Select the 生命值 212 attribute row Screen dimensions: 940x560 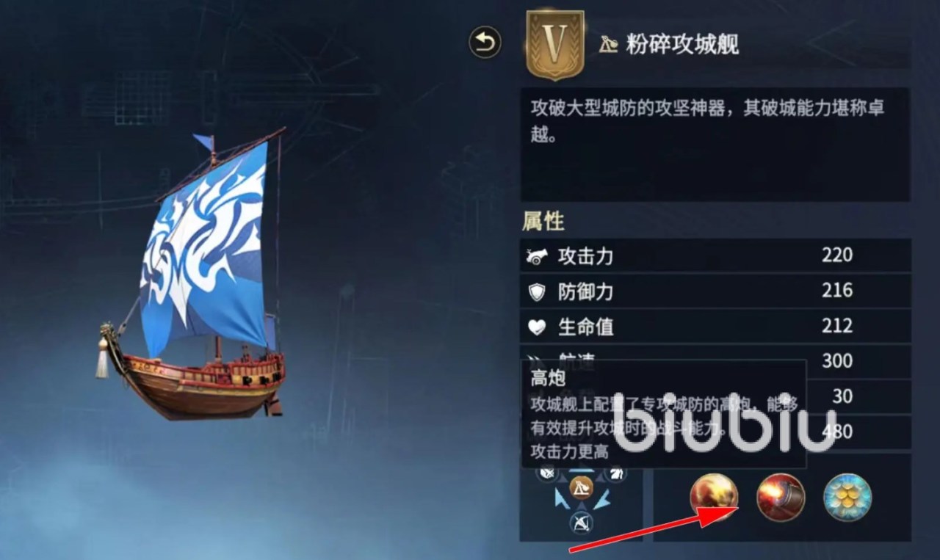pos(715,327)
